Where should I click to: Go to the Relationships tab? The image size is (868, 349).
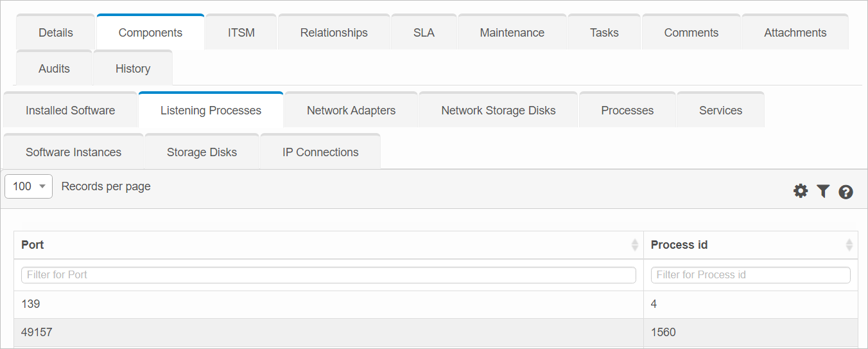[334, 33]
